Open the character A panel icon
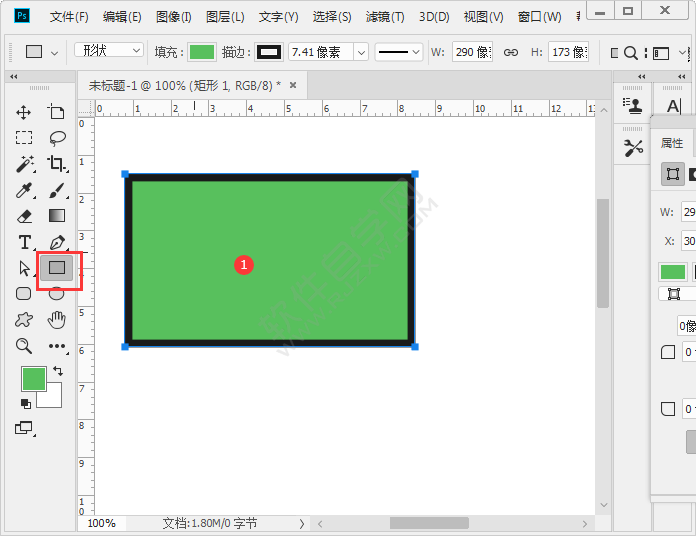The height and width of the screenshot is (536, 696). point(673,106)
